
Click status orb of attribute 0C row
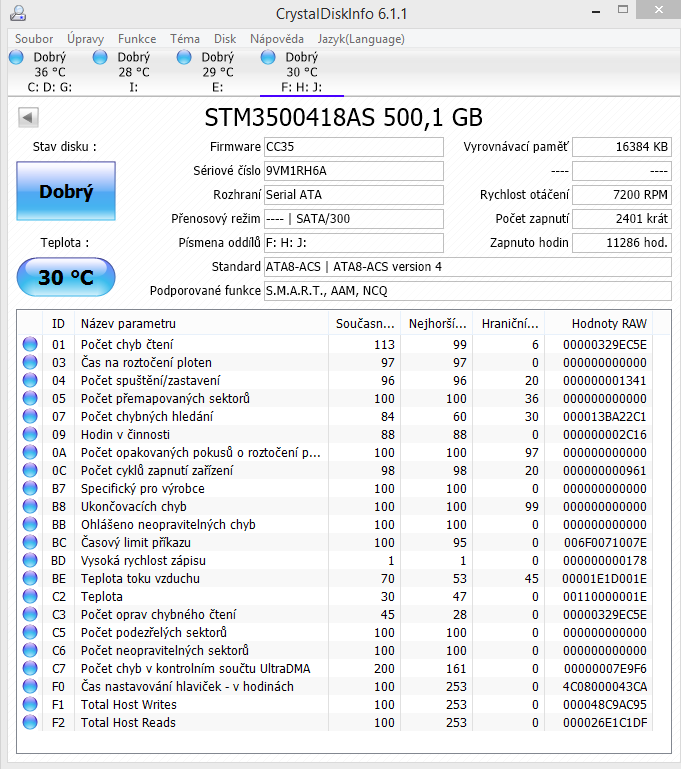(x=30, y=470)
